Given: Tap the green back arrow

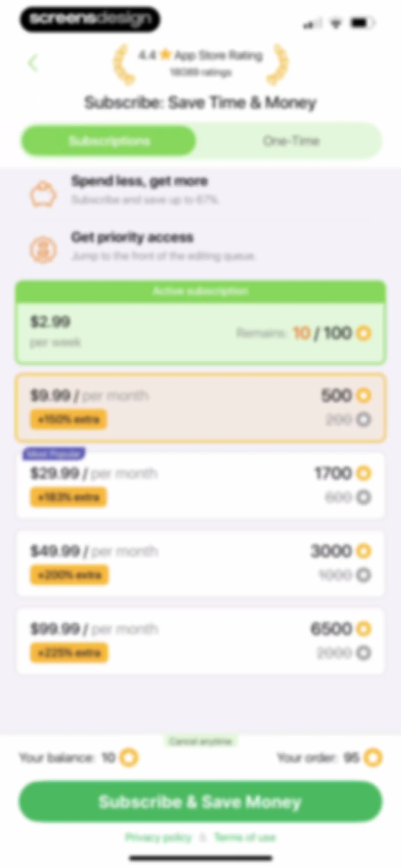Looking at the screenshot, I should pos(33,63).
